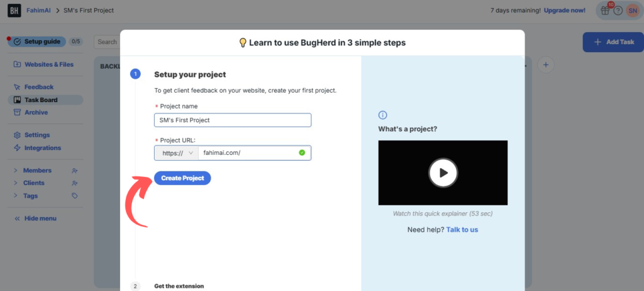Click the add client icon beside Clients
The width and height of the screenshot is (644, 291).
(74, 183)
